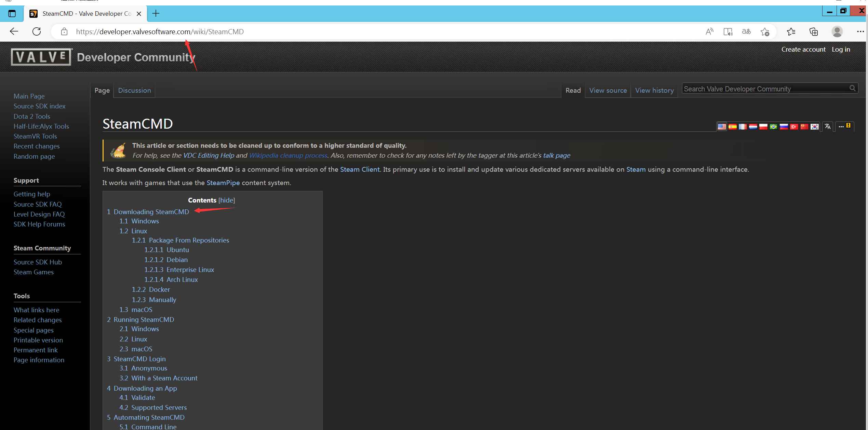Switch to the Discussion tab
The height and width of the screenshot is (430, 868).
[x=134, y=90]
